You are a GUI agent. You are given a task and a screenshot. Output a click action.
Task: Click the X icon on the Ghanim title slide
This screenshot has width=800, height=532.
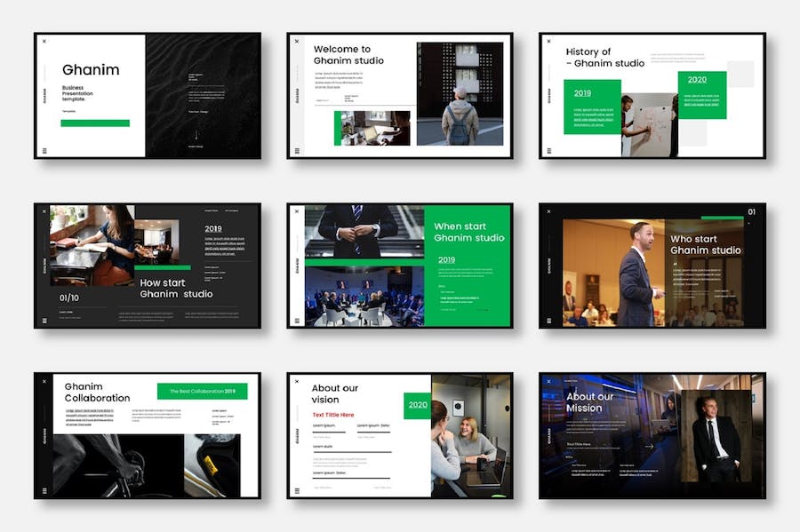click(x=44, y=41)
